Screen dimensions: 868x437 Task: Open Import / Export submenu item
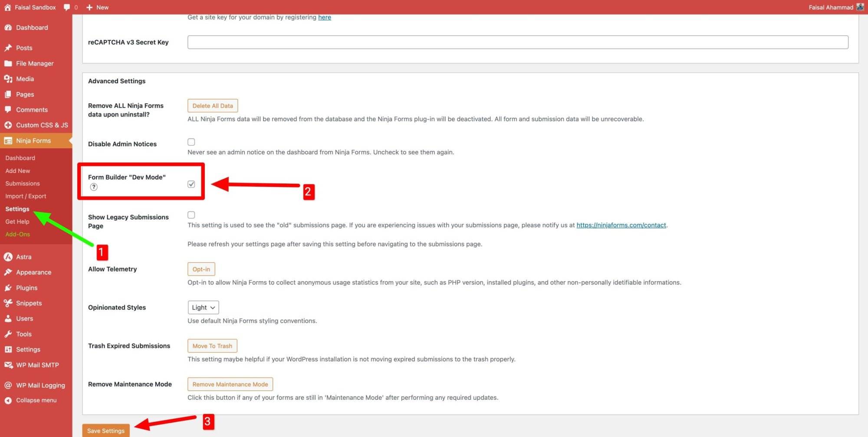(26, 196)
